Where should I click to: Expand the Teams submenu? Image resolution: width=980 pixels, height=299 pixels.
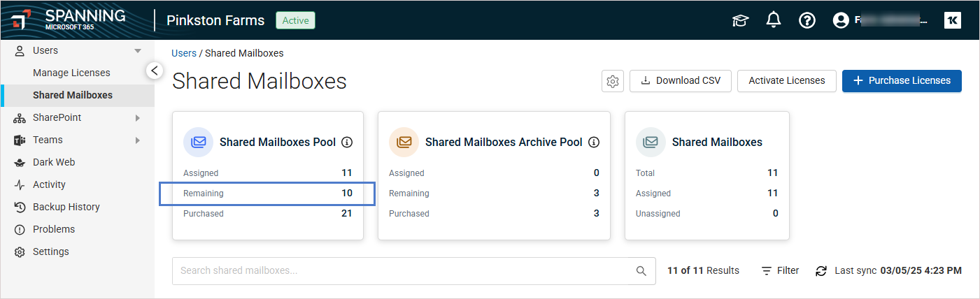point(138,140)
